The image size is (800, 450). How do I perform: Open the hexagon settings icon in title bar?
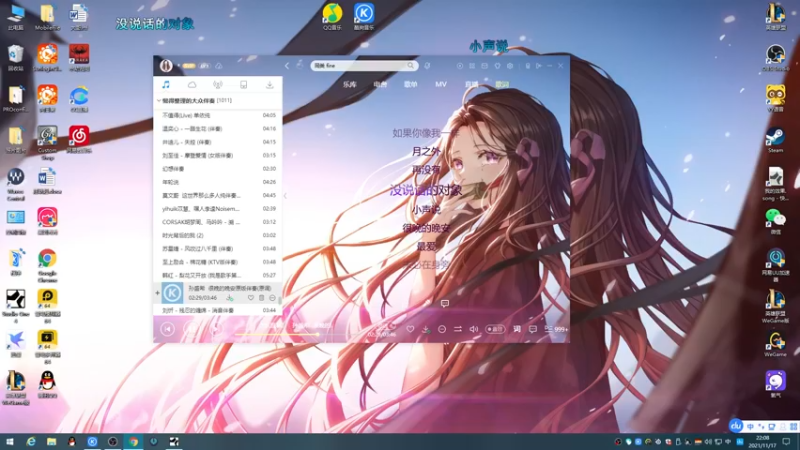pyautogui.click(x=510, y=66)
